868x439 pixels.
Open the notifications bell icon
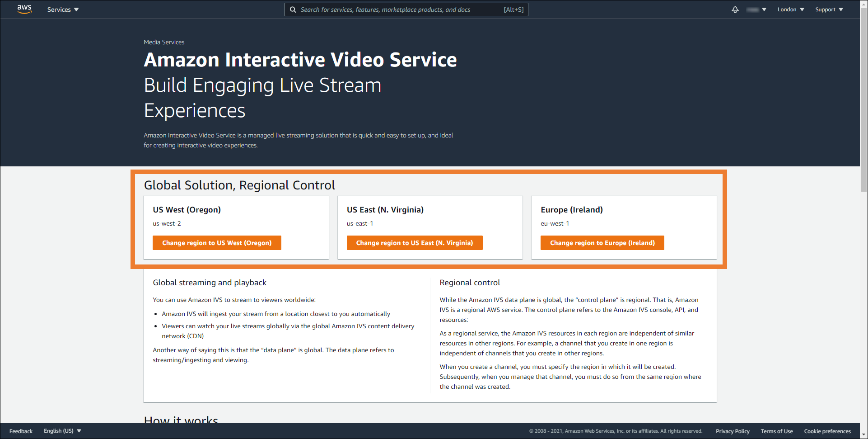[735, 9]
